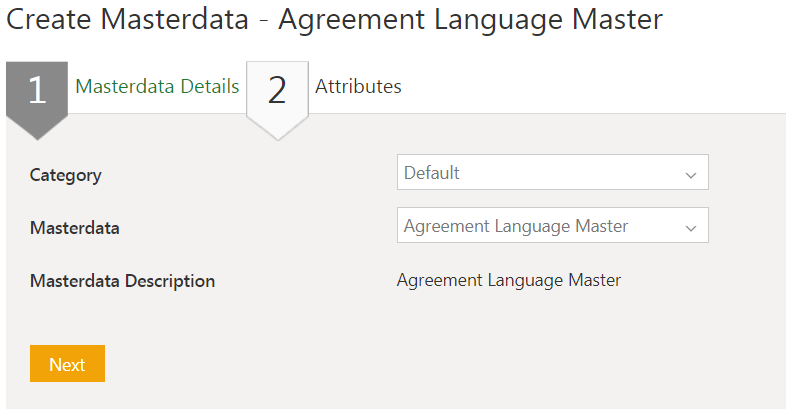786x409 pixels.
Task: Open the Category combo box
Action: point(552,172)
